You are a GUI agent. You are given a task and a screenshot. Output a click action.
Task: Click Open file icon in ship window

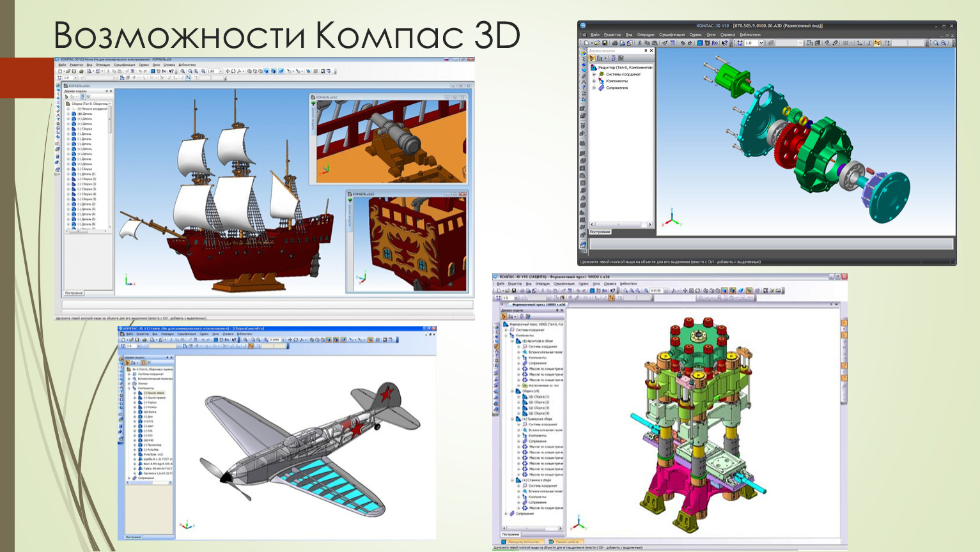68,71
